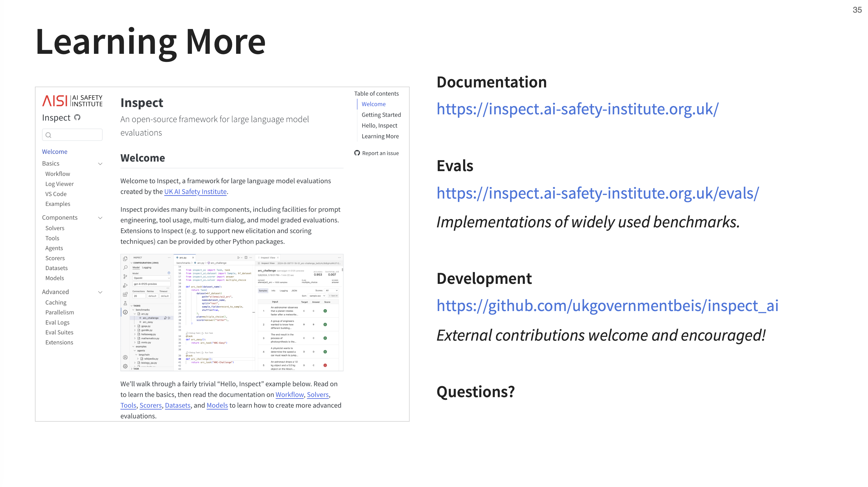Click the AISI AI Safety Institute logo

pos(72,101)
